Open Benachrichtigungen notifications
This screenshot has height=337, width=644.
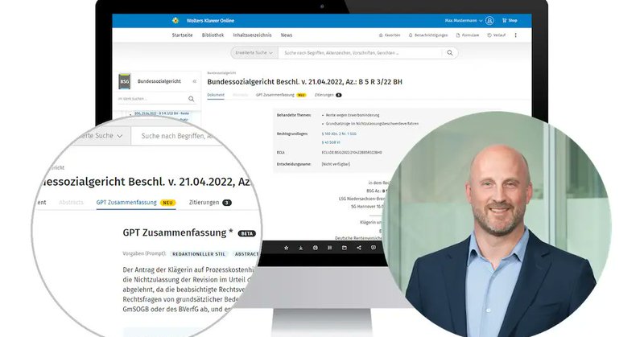tap(428, 35)
